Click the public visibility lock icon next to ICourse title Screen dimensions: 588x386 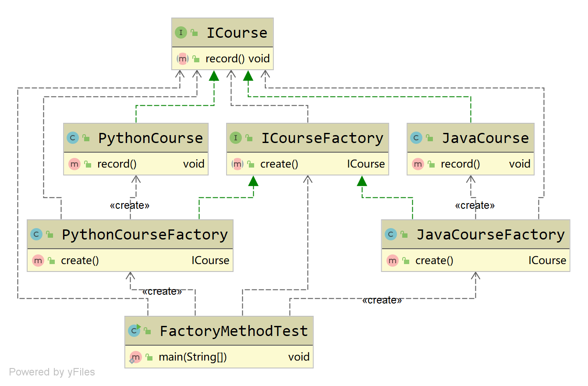pyautogui.click(x=194, y=32)
